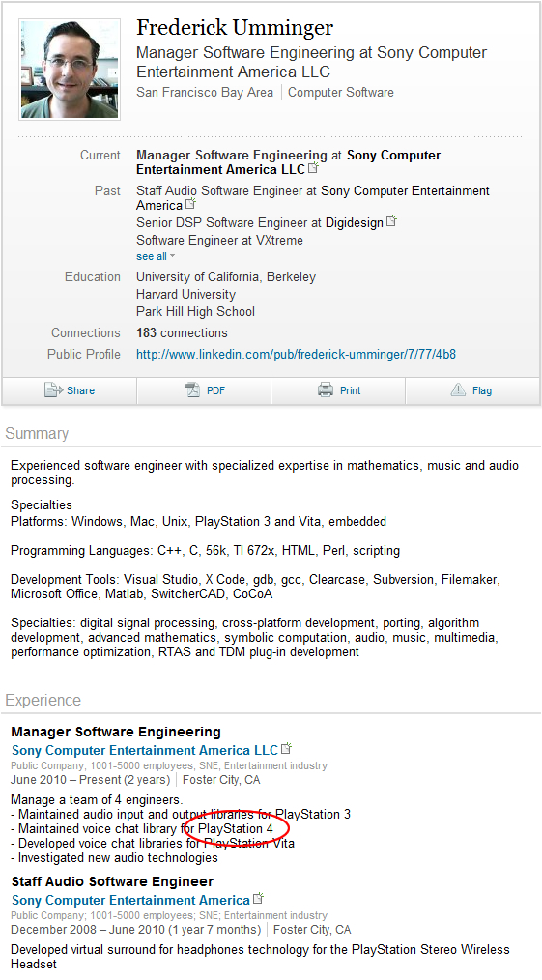Image resolution: width=542 pixels, height=980 pixels.
Task: Click the Share icon in the action bar
Action: pos(53,390)
